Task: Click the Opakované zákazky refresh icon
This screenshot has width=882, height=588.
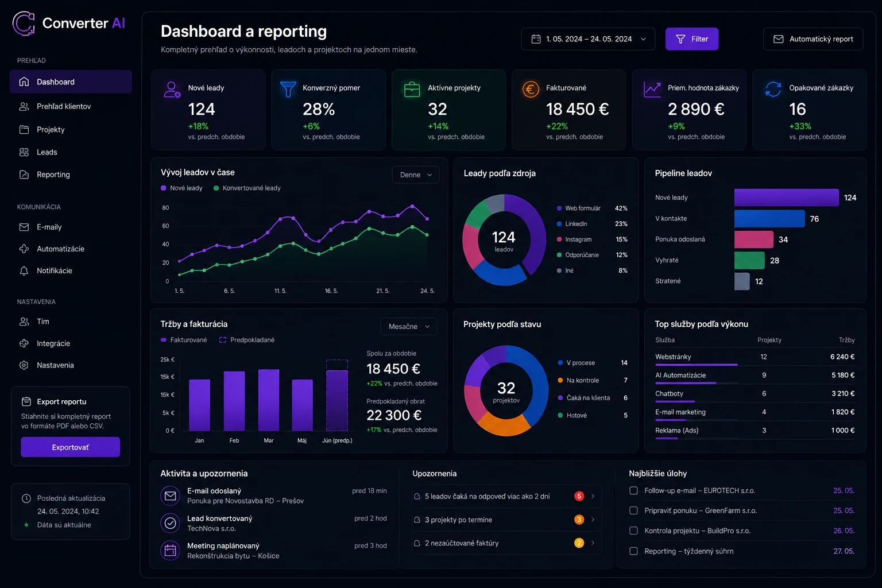Action: pos(773,89)
